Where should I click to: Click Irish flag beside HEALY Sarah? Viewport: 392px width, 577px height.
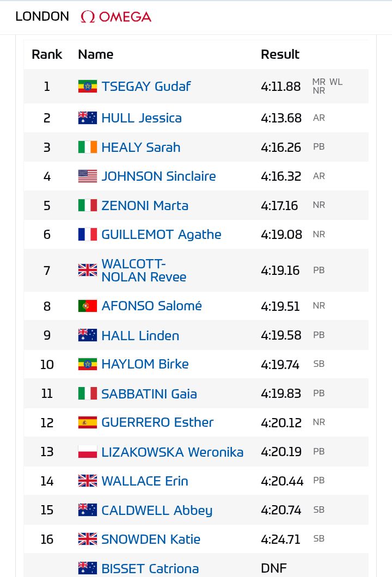88,147
